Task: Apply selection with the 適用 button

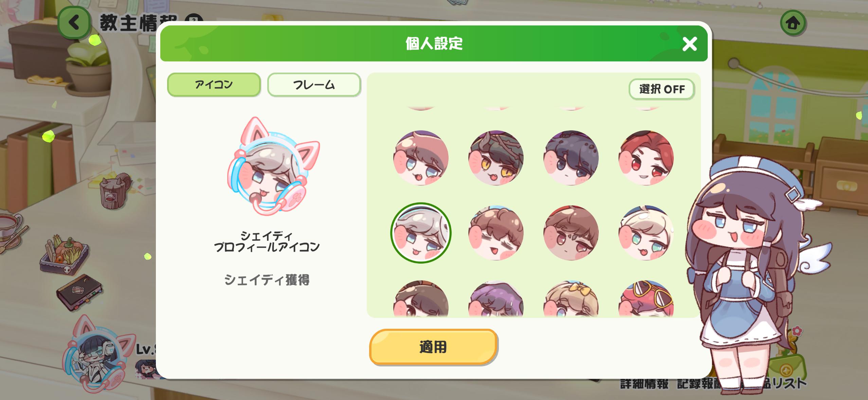Action: point(433,347)
